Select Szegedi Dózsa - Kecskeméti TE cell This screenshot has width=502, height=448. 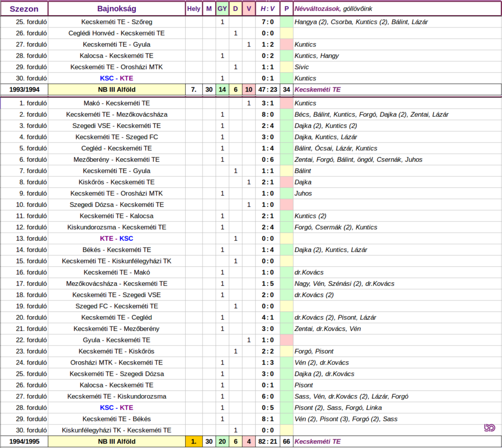coord(117,205)
